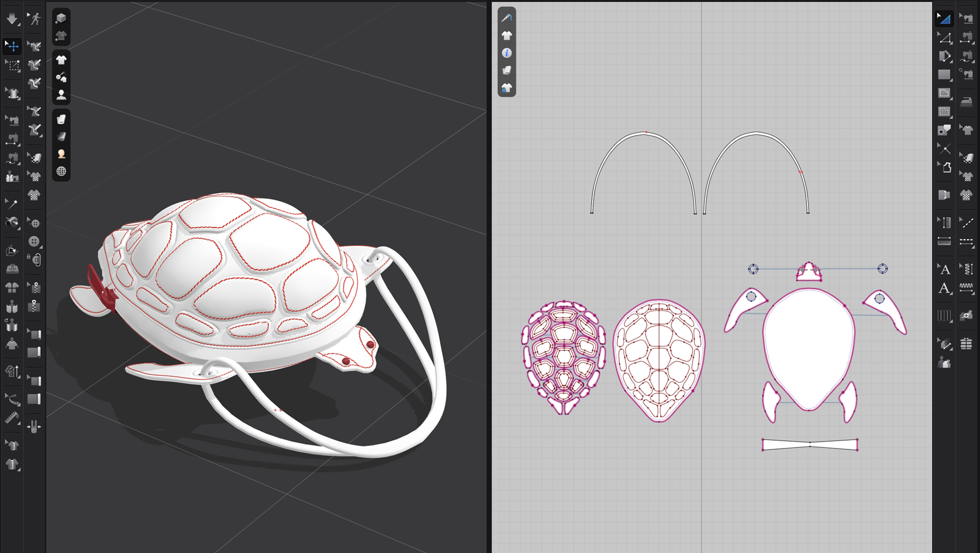Toggle 2D info display icon
The height and width of the screenshot is (553, 980).
pyautogui.click(x=506, y=53)
